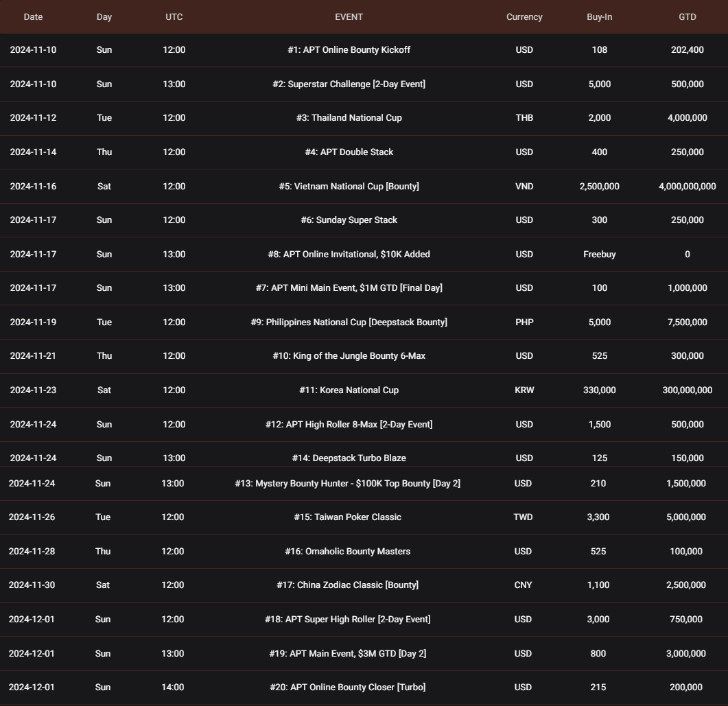Select #11: Korea National Cup
The height and width of the screenshot is (706, 728).
click(349, 390)
